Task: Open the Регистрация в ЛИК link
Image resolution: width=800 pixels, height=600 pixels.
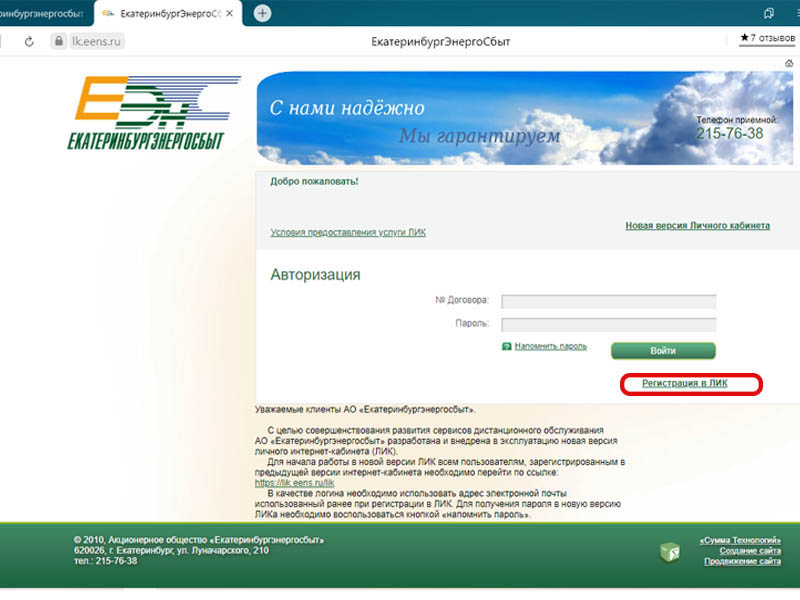Action: (685, 383)
